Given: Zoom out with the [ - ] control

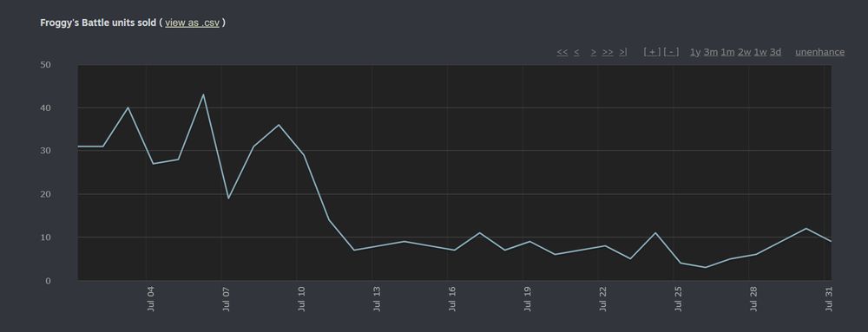Looking at the screenshot, I should (x=671, y=52).
